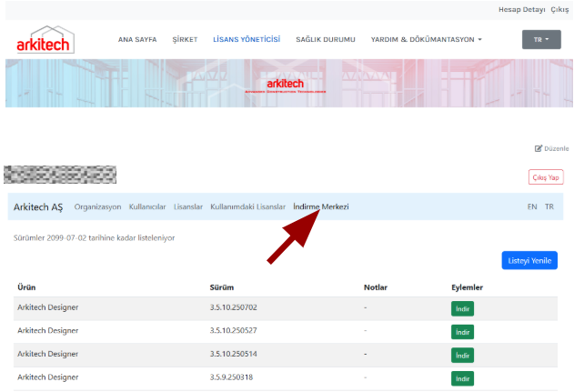Switch to the Organizasyon tab
574x392 pixels.
(x=97, y=206)
